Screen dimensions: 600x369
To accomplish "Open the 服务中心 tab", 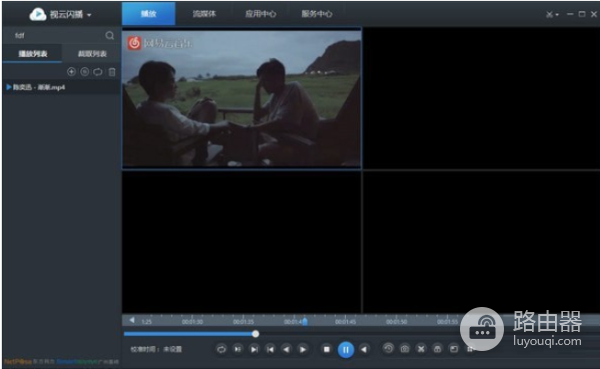I will pyautogui.click(x=317, y=14).
